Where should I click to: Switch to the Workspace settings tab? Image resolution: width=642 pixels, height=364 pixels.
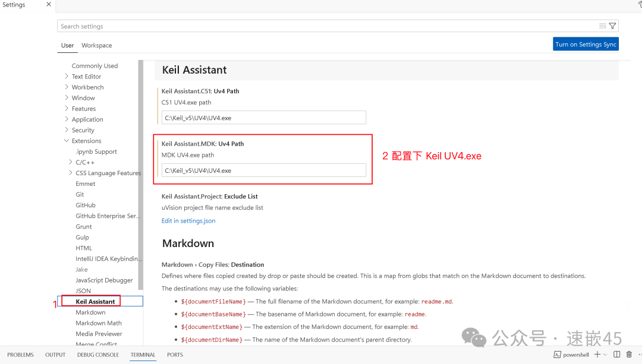click(97, 45)
